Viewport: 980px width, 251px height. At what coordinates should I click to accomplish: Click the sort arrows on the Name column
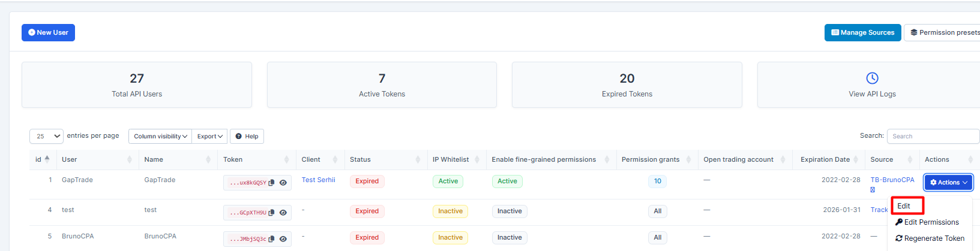208,159
